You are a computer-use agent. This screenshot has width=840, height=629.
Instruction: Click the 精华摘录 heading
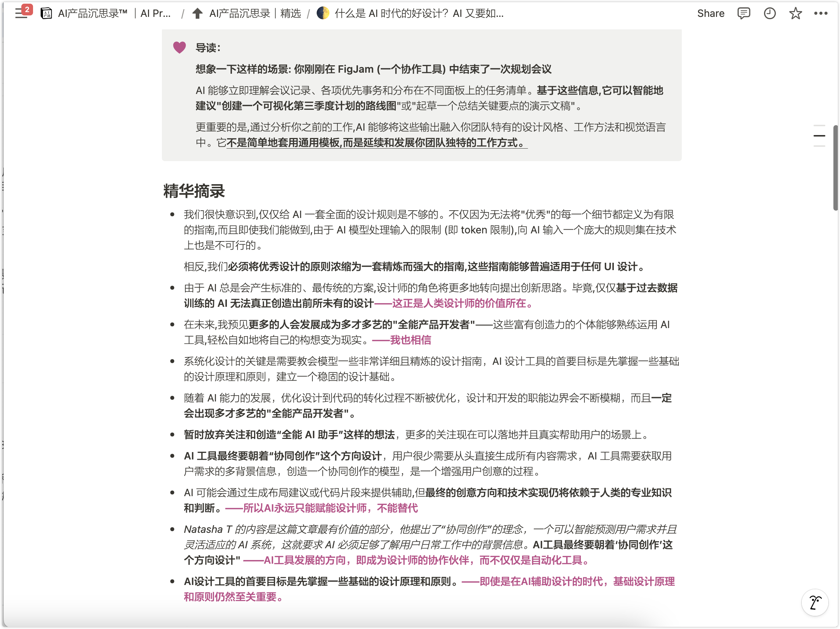coord(194,191)
